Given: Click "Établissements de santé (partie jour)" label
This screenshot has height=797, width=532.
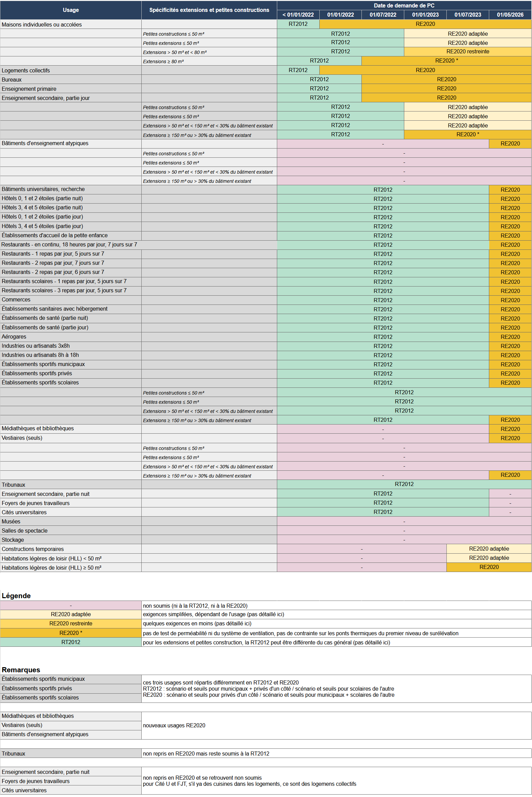Looking at the screenshot, I should pyautogui.click(x=71, y=327).
